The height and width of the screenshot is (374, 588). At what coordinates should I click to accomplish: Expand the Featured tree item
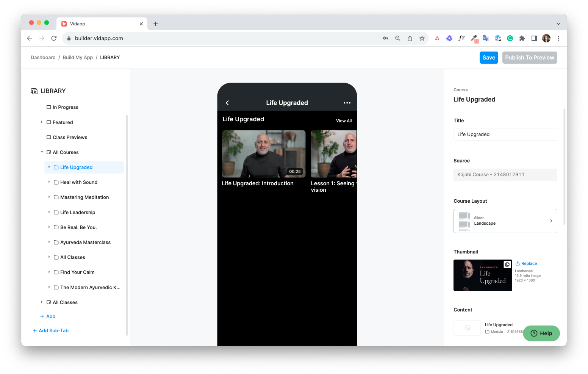tap(42, 122)
